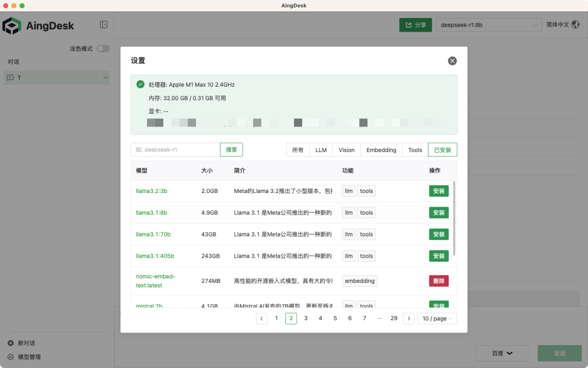Go to page 5
Viewport: 588px width, 368px height.
[335, 318]
